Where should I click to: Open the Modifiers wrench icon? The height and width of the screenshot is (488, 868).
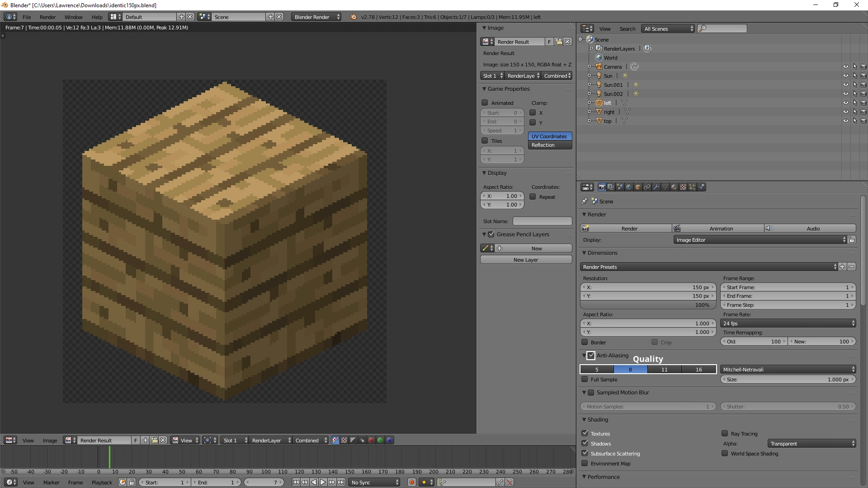pyautogui.click(x=656, y=187)
